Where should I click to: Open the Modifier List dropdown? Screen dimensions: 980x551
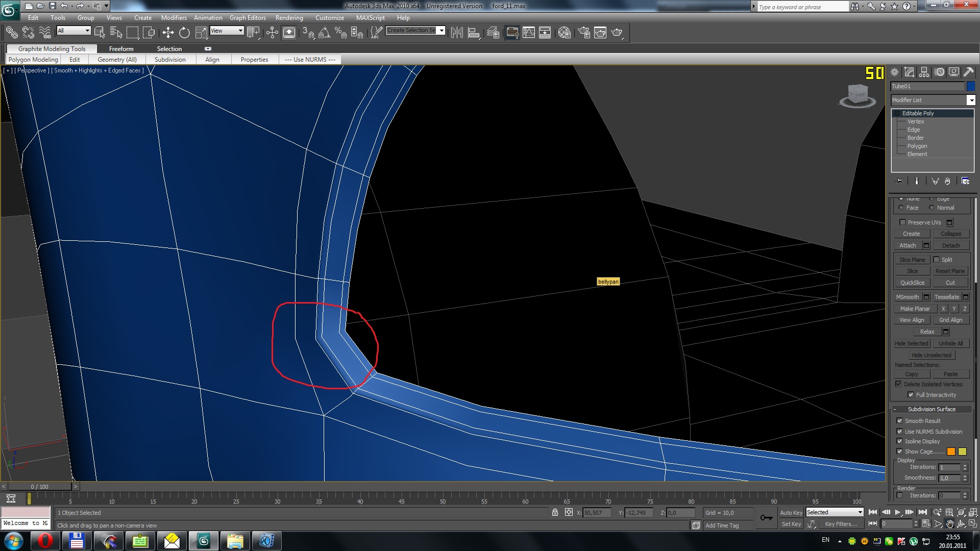click(971, 101)
